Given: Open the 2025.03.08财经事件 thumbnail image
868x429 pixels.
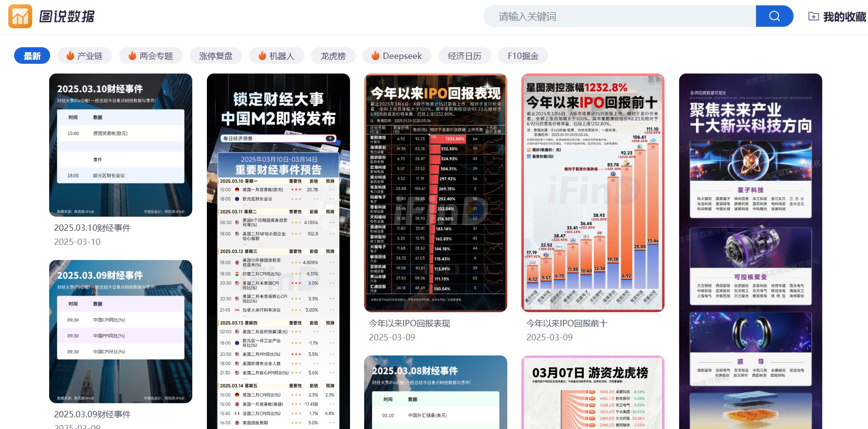Looking at the screenshot, I should click(436, 392).
